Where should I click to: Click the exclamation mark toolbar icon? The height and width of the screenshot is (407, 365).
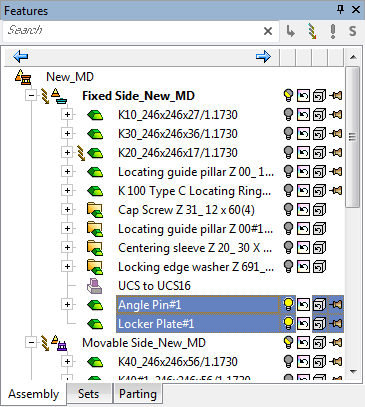pyautogui.click(x=333, y=31)
